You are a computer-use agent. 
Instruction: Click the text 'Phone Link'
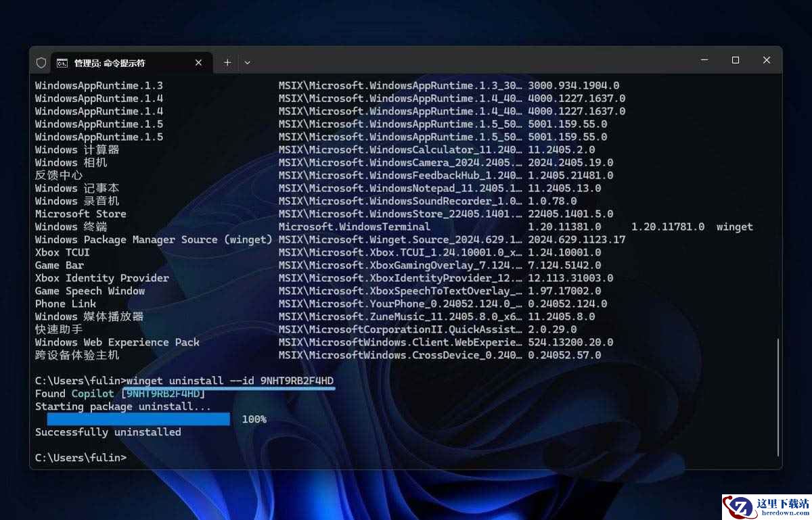pos(66,304)
